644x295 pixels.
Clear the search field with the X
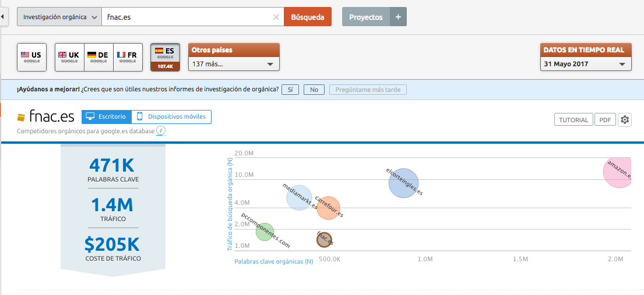tap(276, 17)
